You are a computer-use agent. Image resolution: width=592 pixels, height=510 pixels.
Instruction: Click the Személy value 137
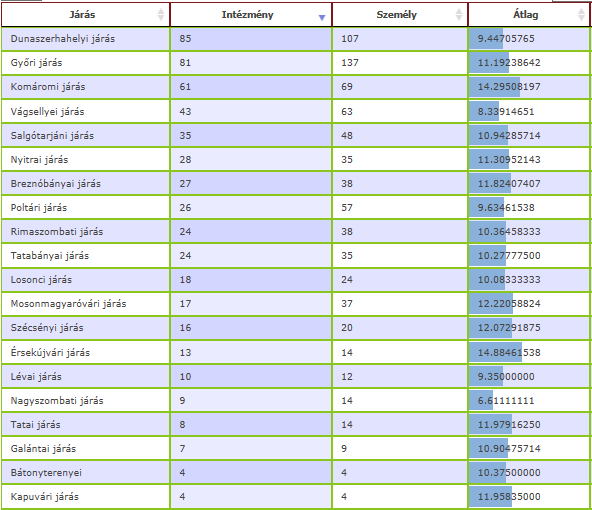coord(350,63)
